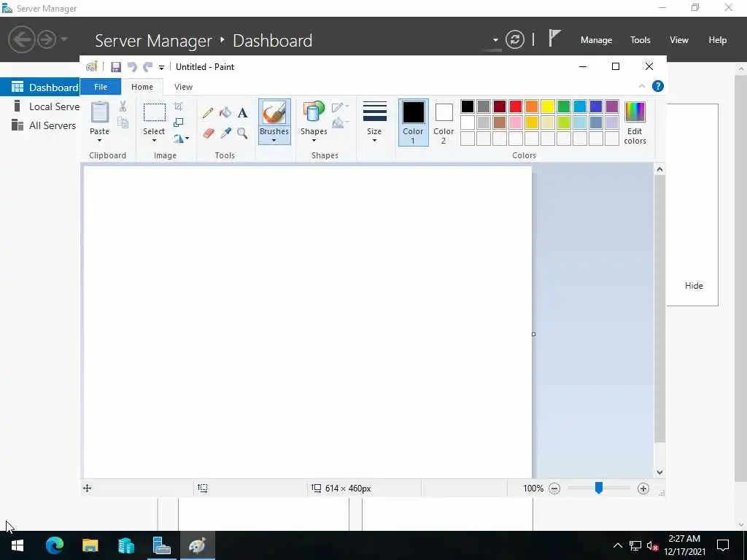Click the Redo arrow in quick access toolbar
Image resolution: width=747 pixels, height=560 pixels.
[148, 66]
